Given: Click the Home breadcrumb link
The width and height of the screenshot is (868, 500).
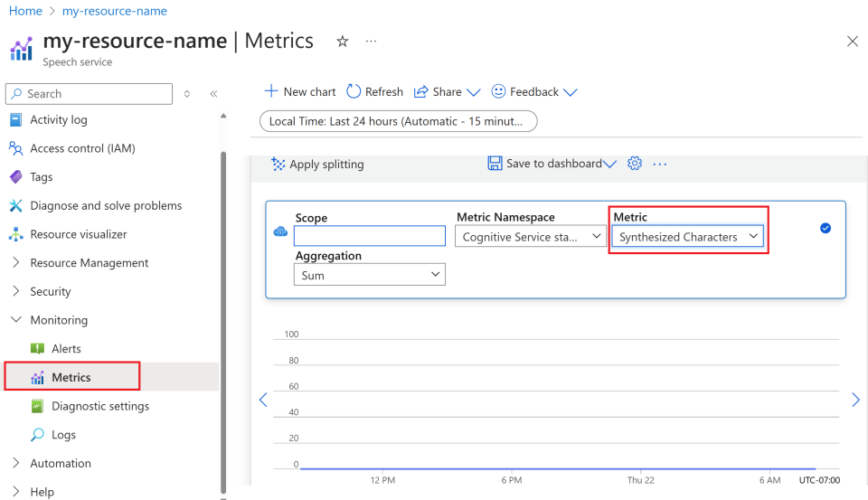Looking at the screenshot, I should click(25, 11).
